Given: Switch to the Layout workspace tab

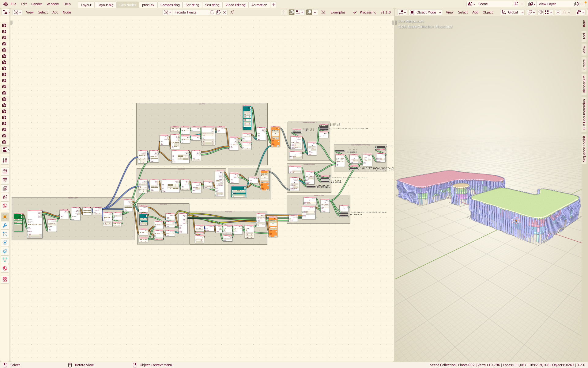Looking at the screenshot, I should (x=86, y=5).
